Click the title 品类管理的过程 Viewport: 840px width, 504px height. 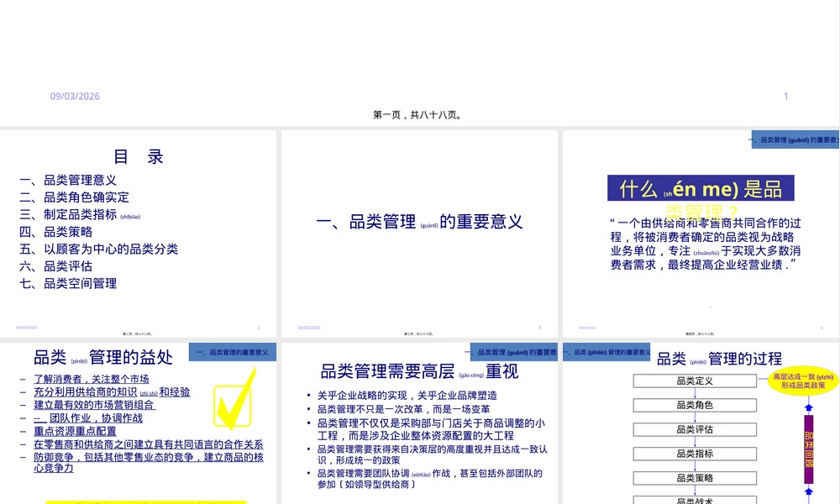[x=720, y=359]
